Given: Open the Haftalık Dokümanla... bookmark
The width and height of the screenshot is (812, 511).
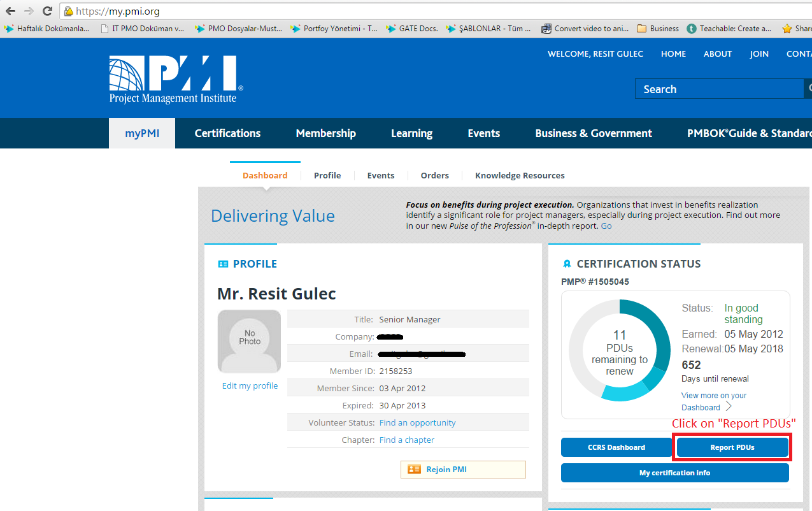Looking at the screenshot, I should coord(46,29).
